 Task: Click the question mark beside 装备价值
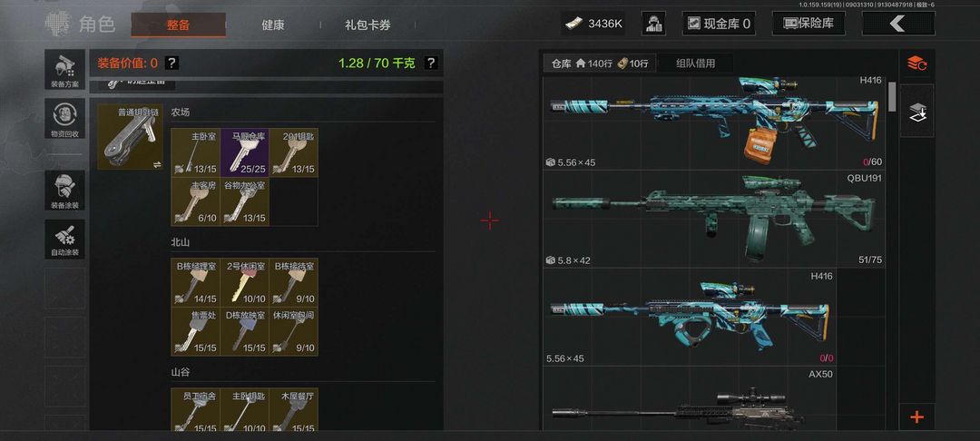(x=171, y=63)
